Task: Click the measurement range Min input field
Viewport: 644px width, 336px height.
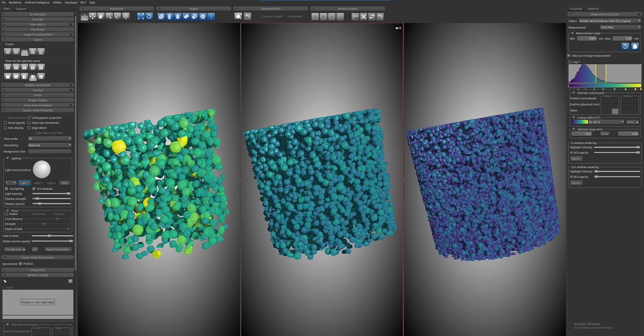Action: (587, 38)
